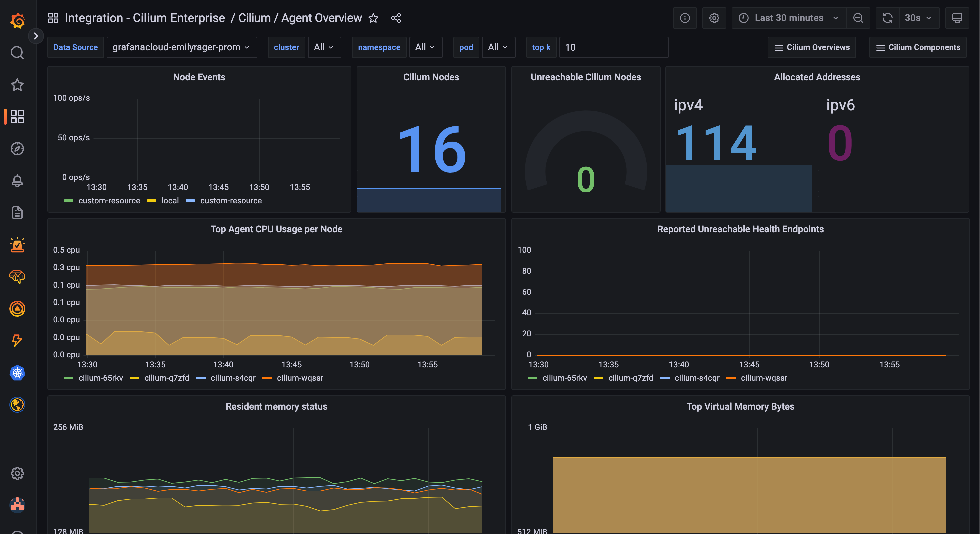This screenshot has width=980, height=534.
Task: Click the Kubernetes helm icon in sidebar
Action: click(x=17, y=373)
